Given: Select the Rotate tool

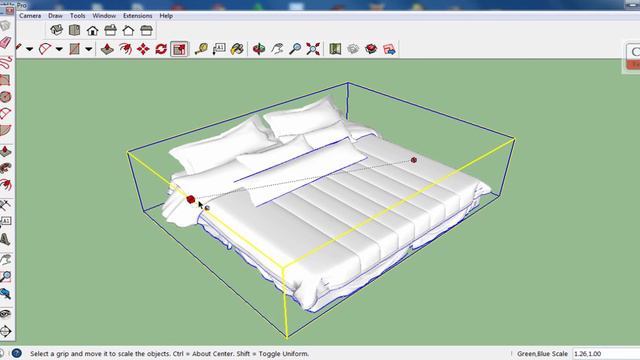Looking at the screenshot, I should tap(161, 49).
